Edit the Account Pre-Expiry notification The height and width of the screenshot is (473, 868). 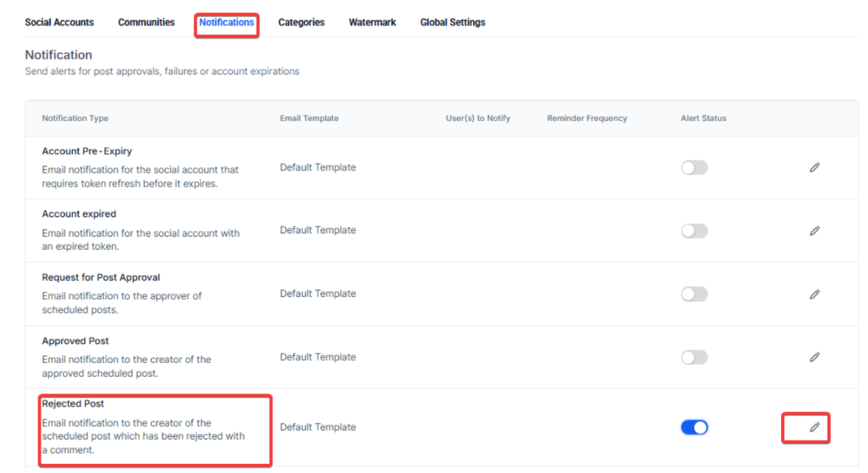point(814,168)
